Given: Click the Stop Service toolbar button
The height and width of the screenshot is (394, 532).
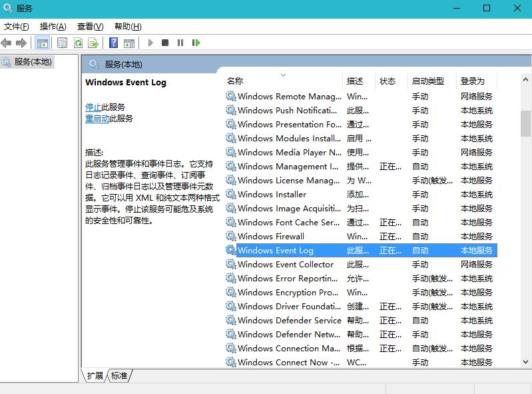Looking at the screenshot, I should pos(165,43).
